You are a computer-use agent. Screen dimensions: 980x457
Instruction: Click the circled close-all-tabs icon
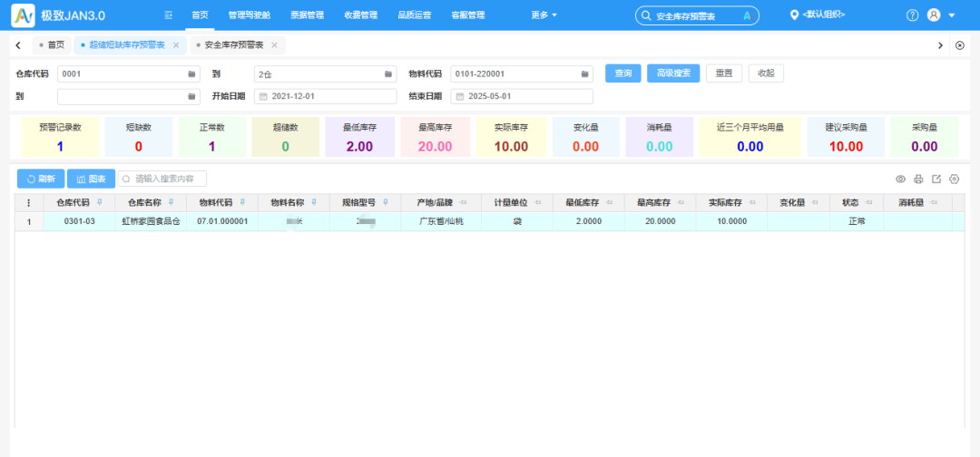960,44
